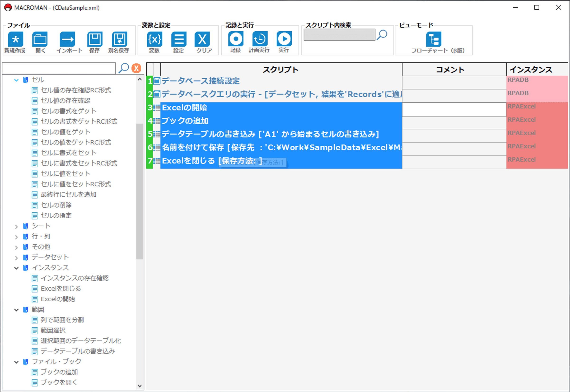Expand the データセット tree node
This screenshot has height=392, width=570.
[16, 258]
